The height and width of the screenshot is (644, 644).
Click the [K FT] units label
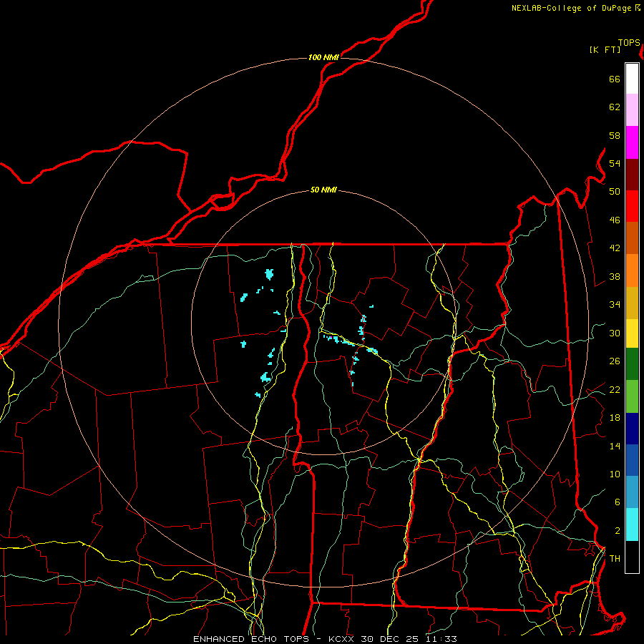point(605,50)
